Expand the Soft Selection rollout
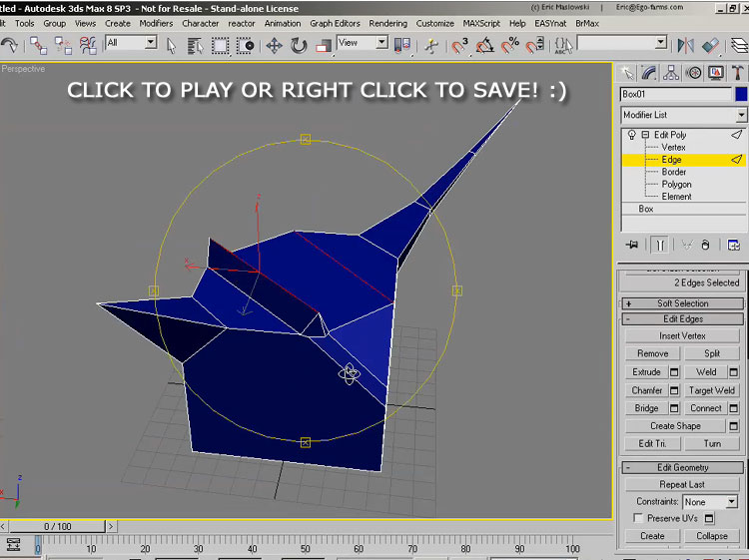 coord(683,303)
